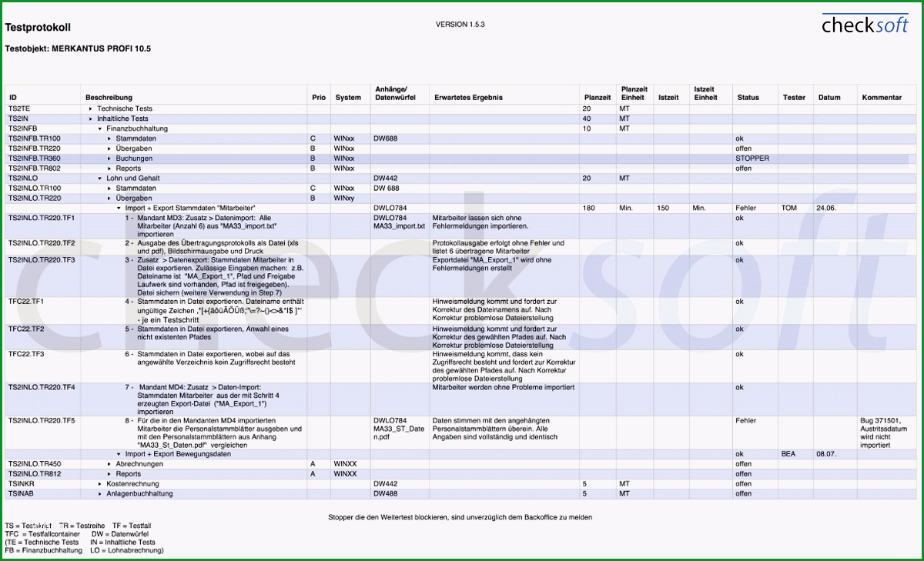The image size is (924, 561).
Task: Click the TOM tester cell
Action: point(788,208)
